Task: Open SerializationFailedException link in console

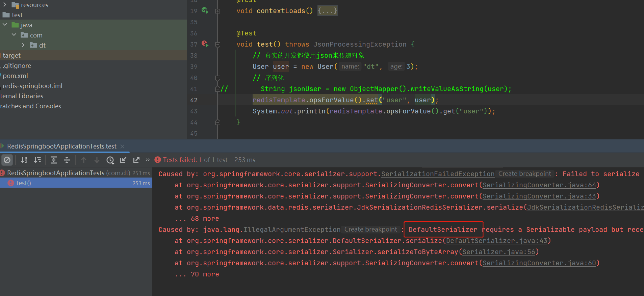Action: tap(438, 174)
